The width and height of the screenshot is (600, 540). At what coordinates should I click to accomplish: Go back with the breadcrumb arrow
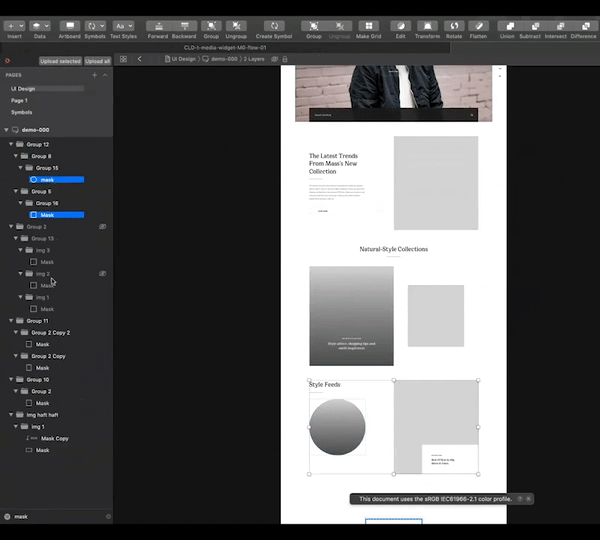point(140,59)
